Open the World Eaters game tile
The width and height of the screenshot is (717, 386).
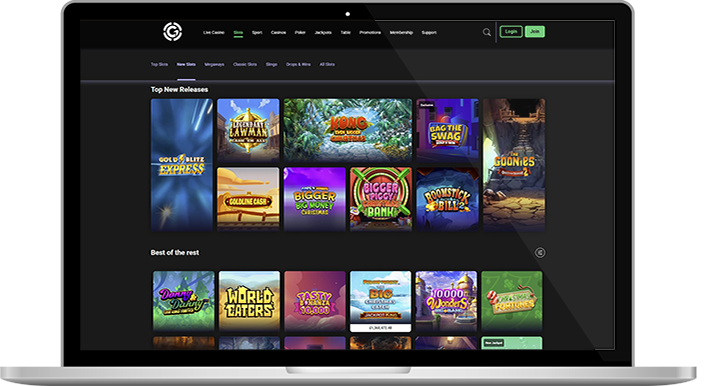[249, 301]
